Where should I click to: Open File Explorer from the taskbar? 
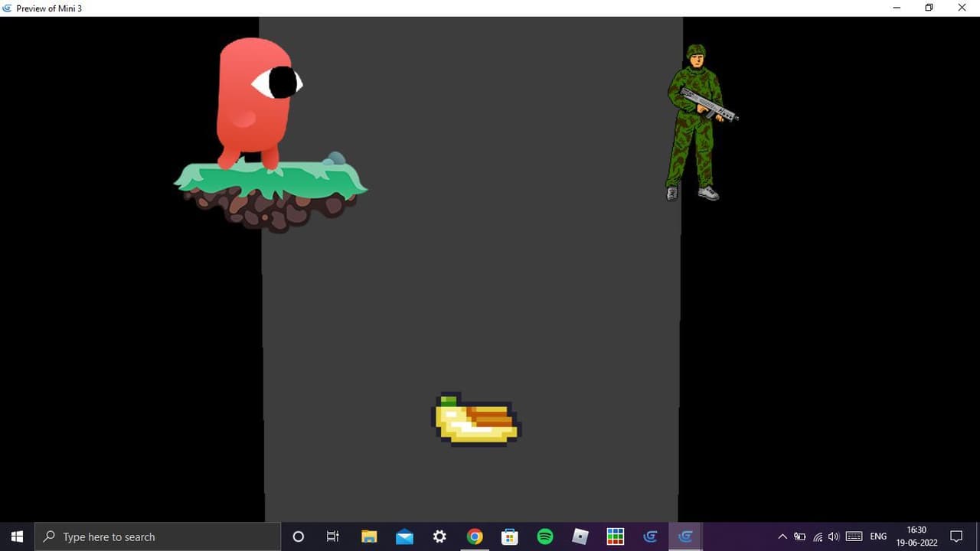(369, 536)
